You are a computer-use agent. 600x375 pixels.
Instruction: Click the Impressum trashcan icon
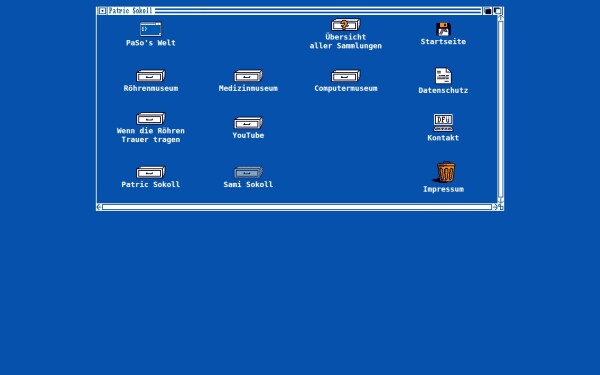[445, 172]
